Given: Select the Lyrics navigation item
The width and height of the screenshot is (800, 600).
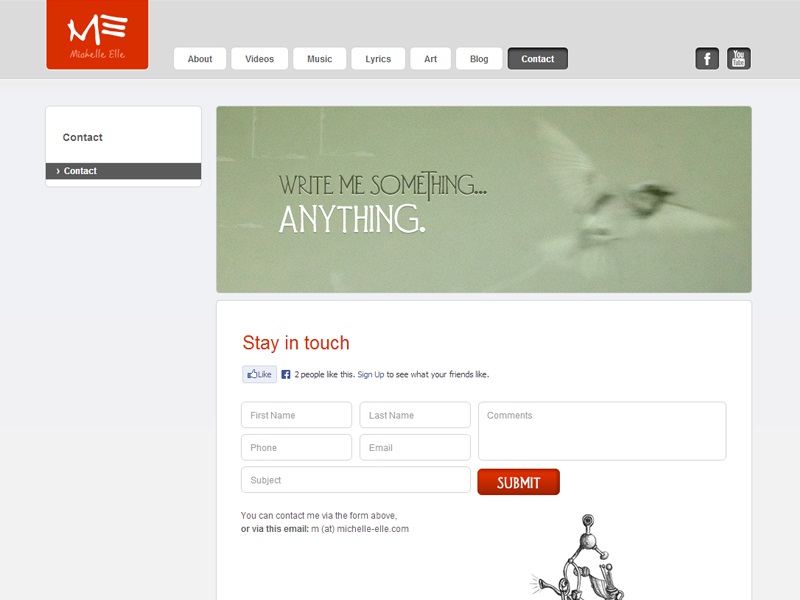Looking at the screenshot, I should click(378, 59).
